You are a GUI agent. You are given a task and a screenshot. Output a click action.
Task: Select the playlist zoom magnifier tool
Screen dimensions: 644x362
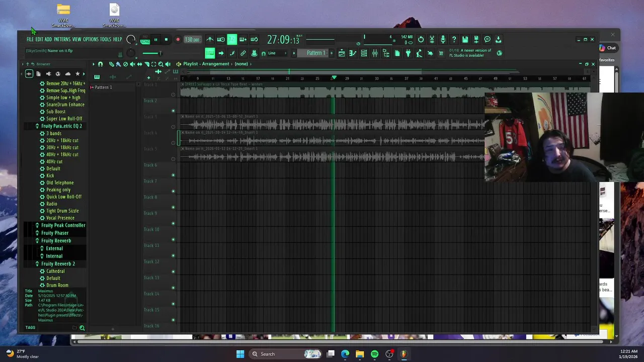point(160,64)
